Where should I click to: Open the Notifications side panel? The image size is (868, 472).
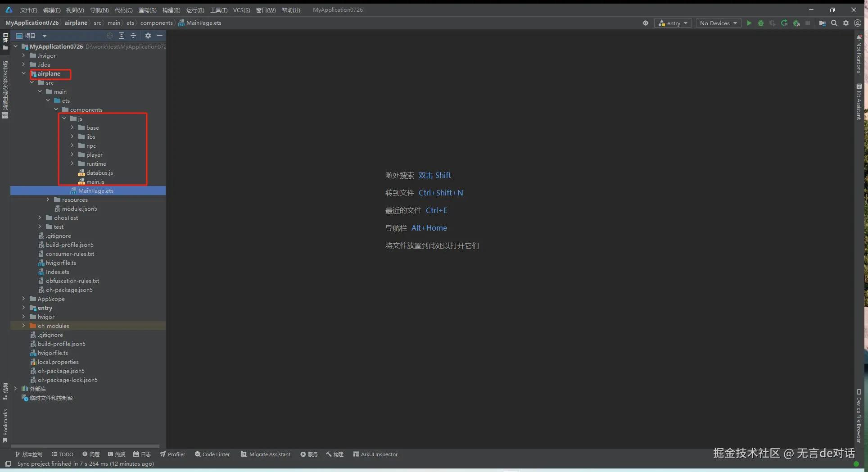(859, 54)
